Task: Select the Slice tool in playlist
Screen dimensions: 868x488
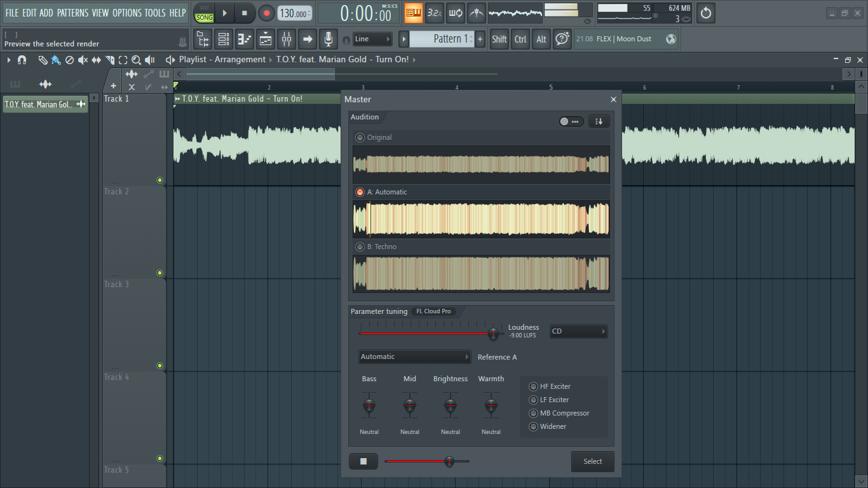Action: (x=109, y=60)
